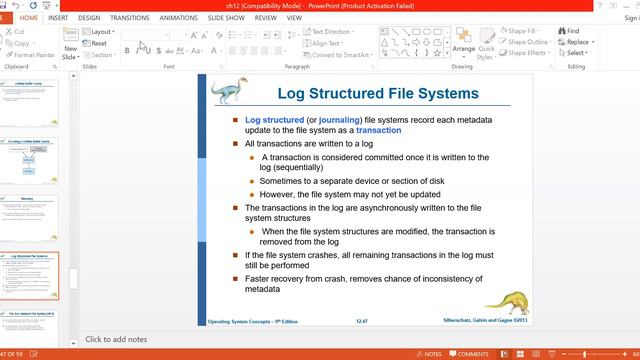Image resolution: width=640 pixels, height=360 pixels.
Task: Switch to Slide Sorter view in status bar
Action: [520, 354]
